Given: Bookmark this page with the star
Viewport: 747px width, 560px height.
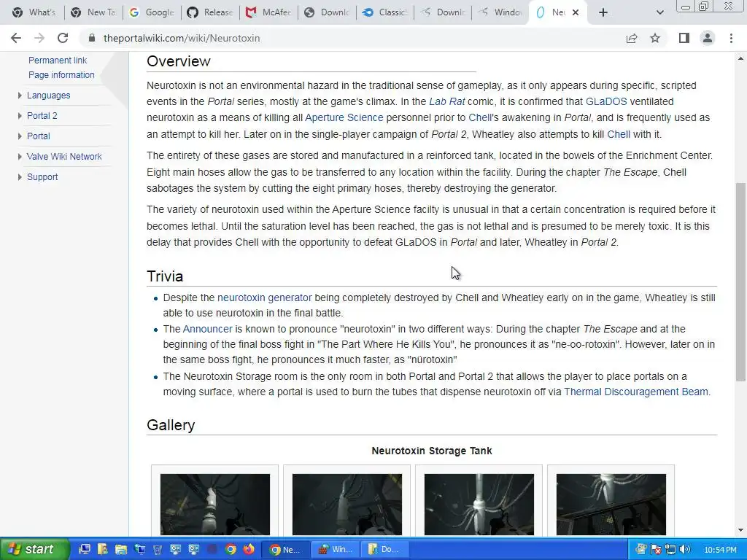Looking at the screenshot, I should pyautogui.click(x=655, y=38).
